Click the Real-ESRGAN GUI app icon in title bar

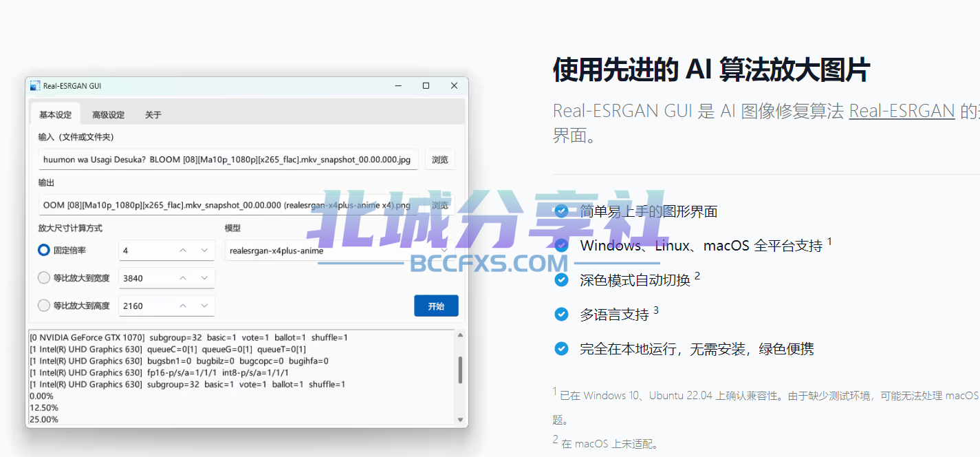(x=35, y=86)
